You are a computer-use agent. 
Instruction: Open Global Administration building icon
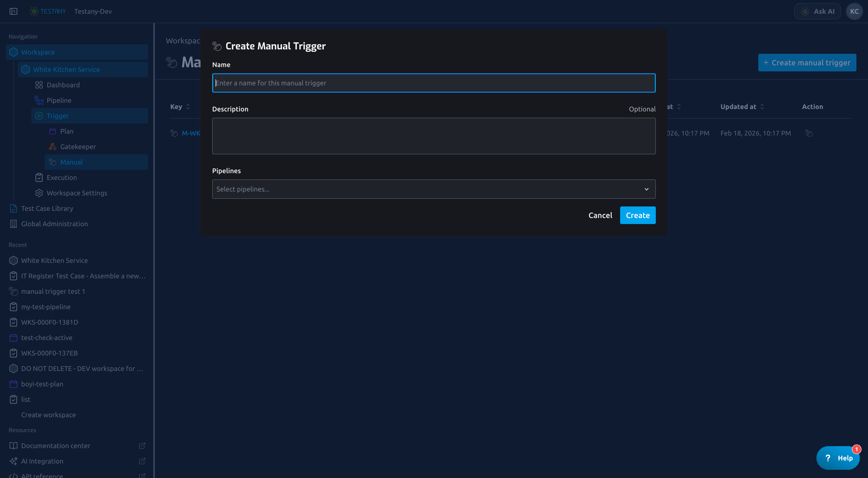14,224
